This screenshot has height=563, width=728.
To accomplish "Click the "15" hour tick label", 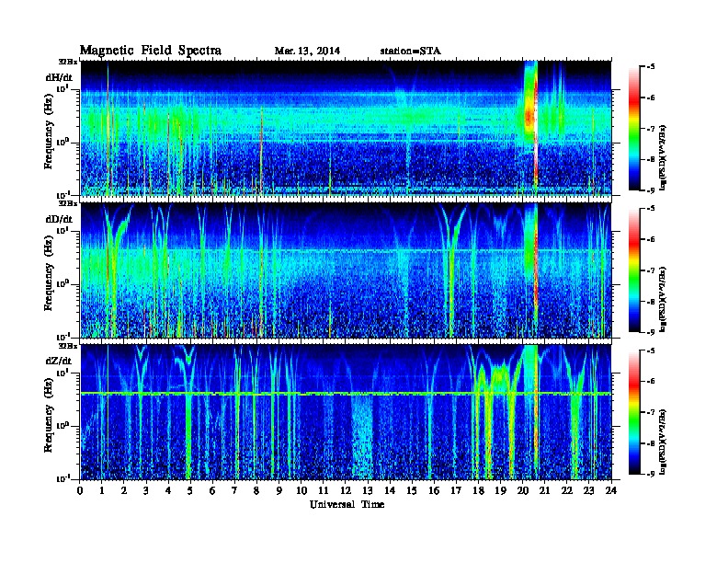I will point(412,491).
